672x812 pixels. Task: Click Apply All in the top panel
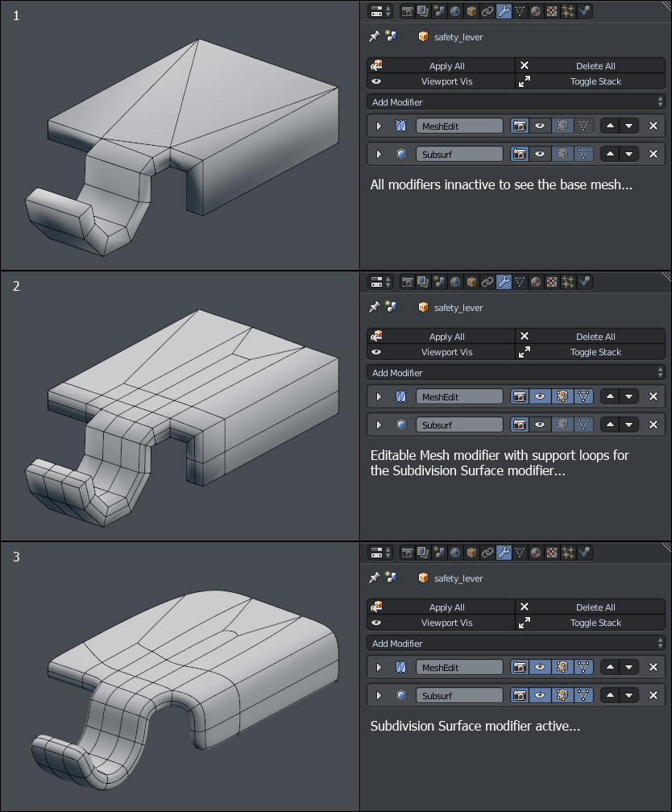coord(442,66)
